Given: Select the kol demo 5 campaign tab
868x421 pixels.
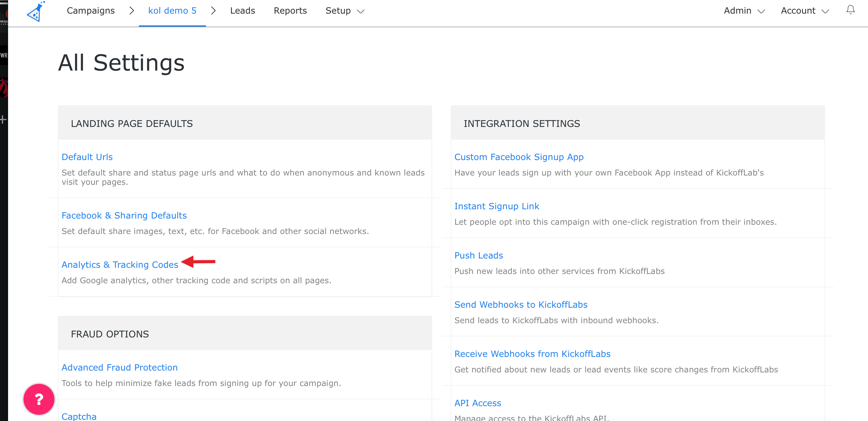Looking at the screenshot, I should [x=172, y=11].
